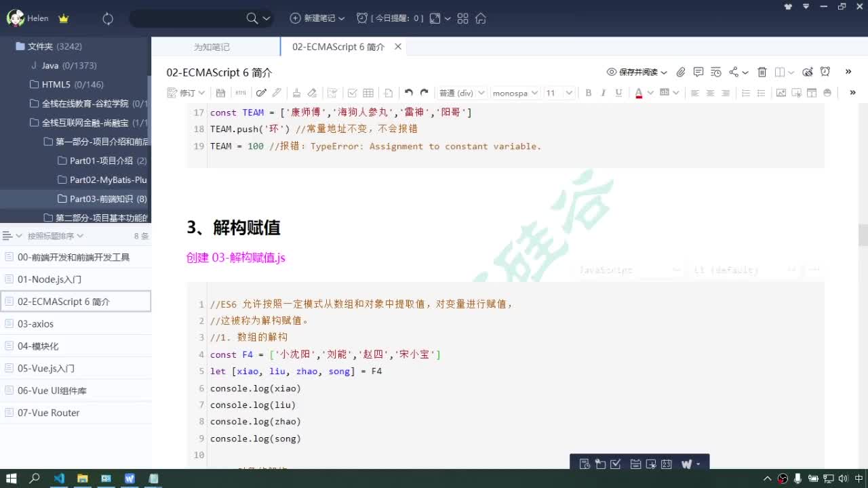
Task: Click the todo checklist icon in floating bar
Action: coord(616,464)
